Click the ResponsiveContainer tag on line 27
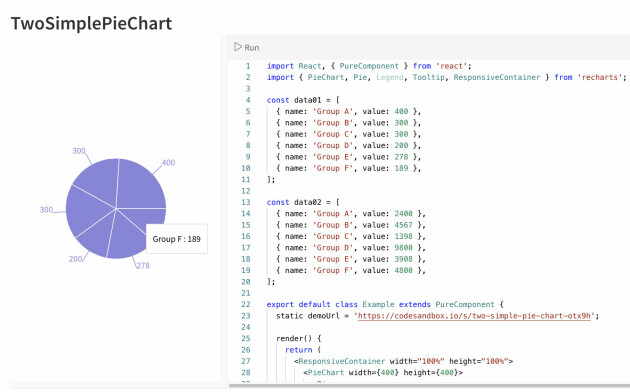630x392 pixels. (342, 361)
